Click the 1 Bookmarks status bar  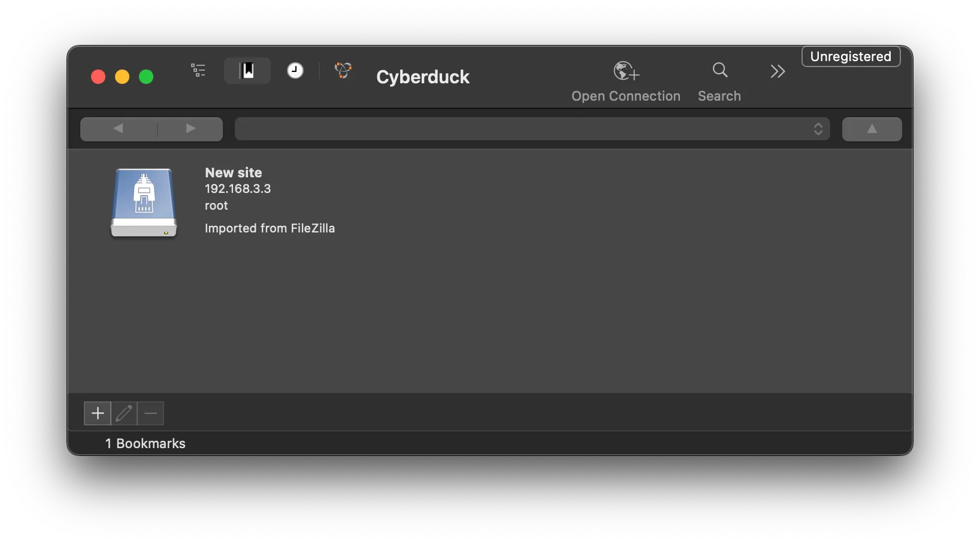145,443
